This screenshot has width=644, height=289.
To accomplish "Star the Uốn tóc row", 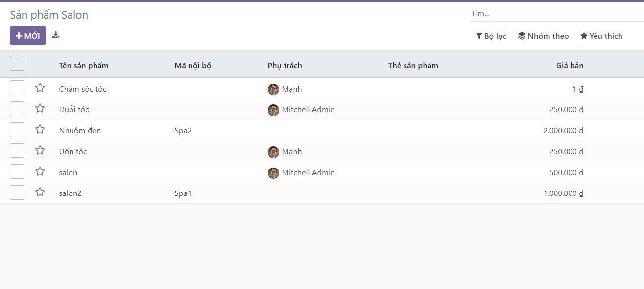I will pyautogui.click(x=40, y=151).
